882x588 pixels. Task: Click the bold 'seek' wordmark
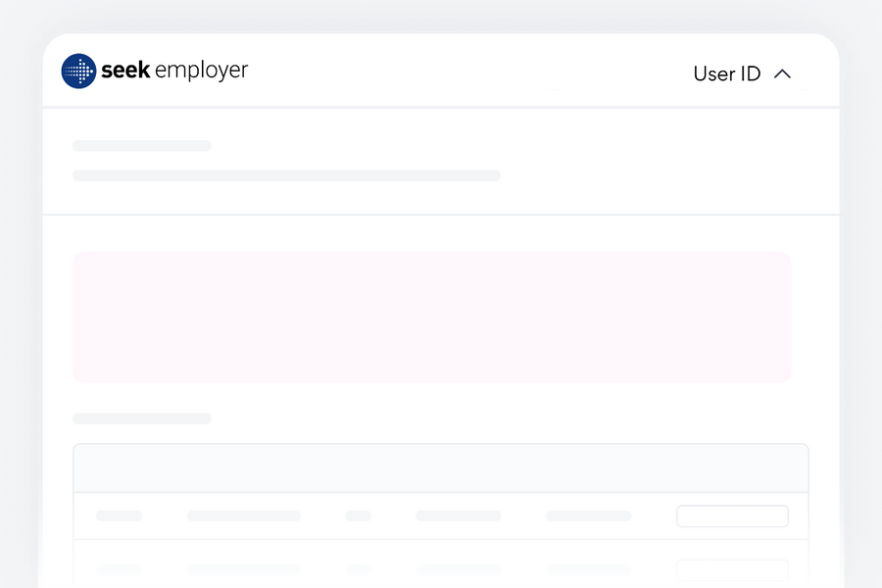(x=125, y=71)
